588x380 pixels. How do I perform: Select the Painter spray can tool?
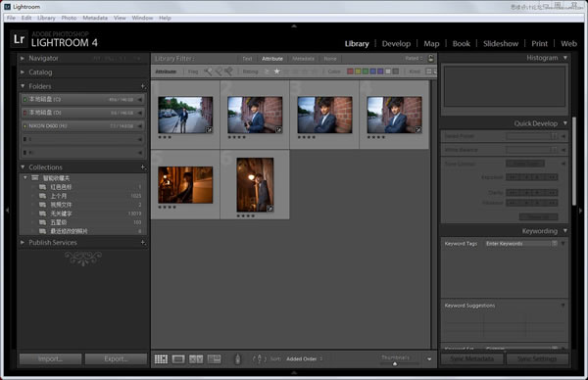pyautogui.click(x=237, y=359)
